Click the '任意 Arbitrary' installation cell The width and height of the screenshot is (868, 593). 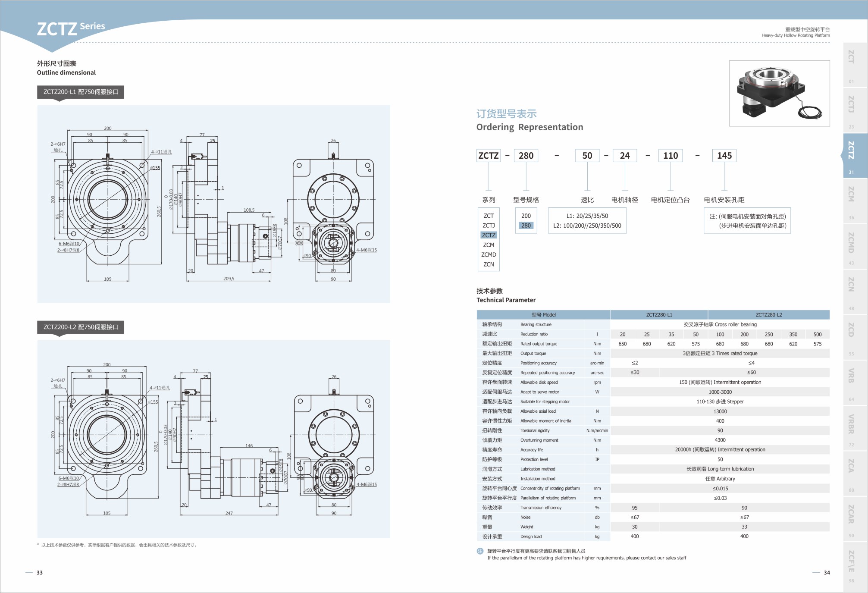click(x=720, y=479)
